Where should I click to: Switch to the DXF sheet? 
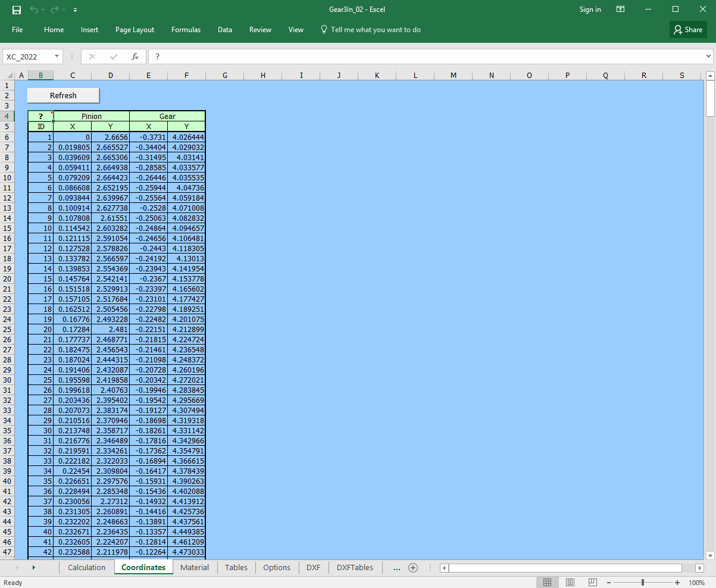(314, 567)
